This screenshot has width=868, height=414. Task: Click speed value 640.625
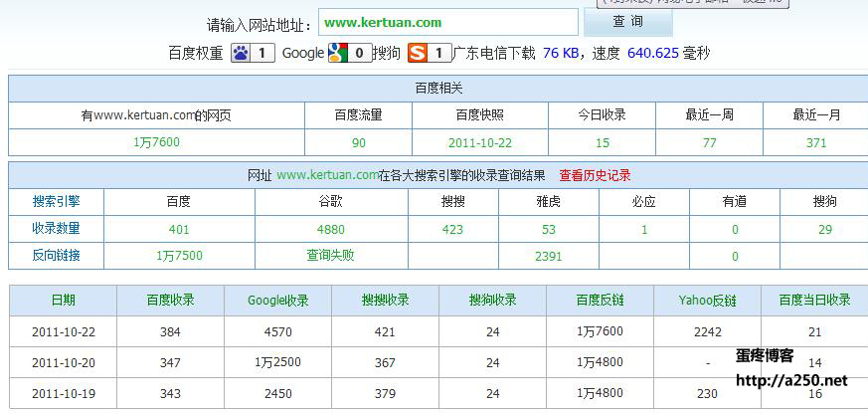pos(653,53)
